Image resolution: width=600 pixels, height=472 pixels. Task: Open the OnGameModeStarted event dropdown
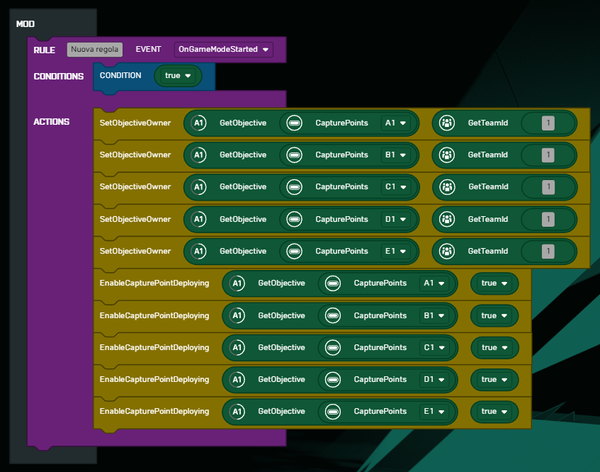223,49
